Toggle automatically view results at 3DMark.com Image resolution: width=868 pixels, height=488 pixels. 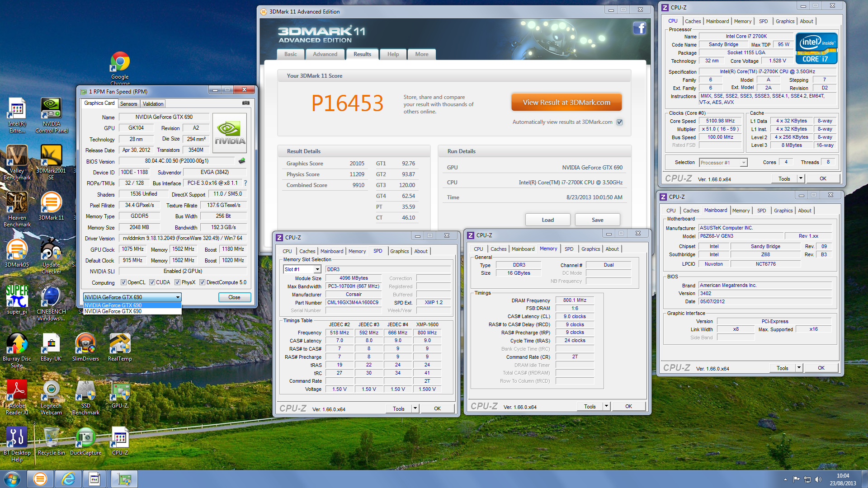click(619, 122)
